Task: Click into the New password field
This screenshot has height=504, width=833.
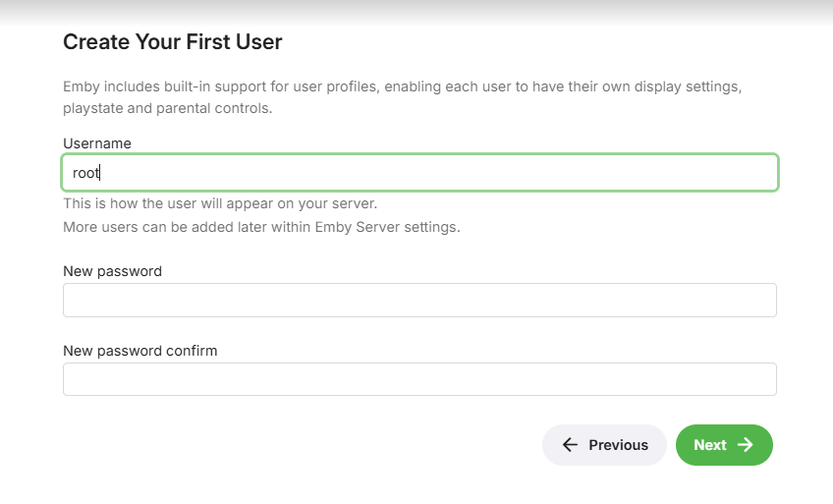Action: [x=420, y=301]
